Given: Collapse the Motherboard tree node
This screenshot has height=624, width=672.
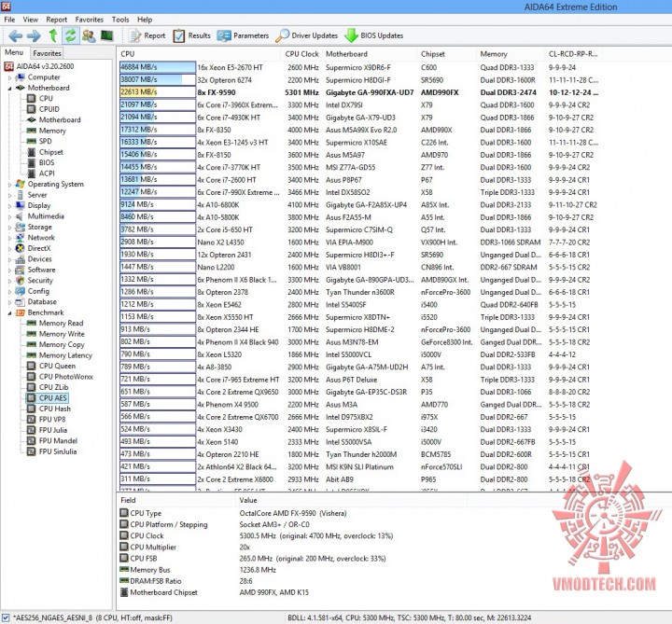Looking at the screenshot, I should point(10,89).
